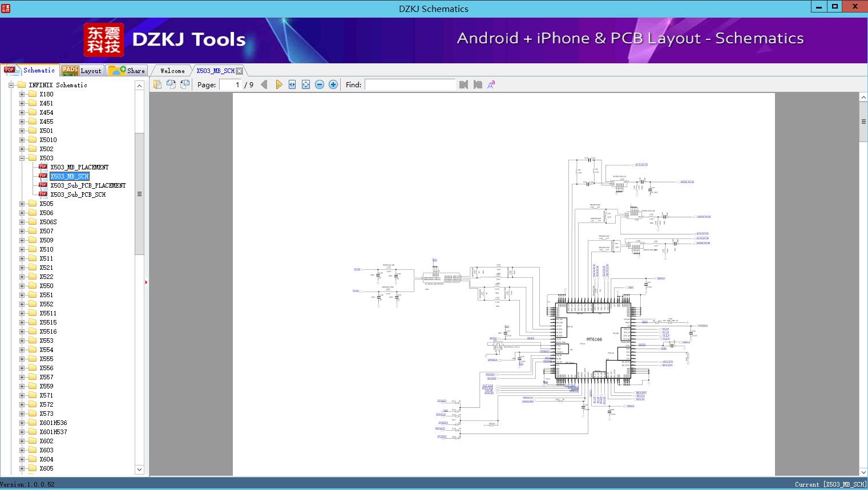
Task: Click the previous page arrow
Action: click(264, 84)
